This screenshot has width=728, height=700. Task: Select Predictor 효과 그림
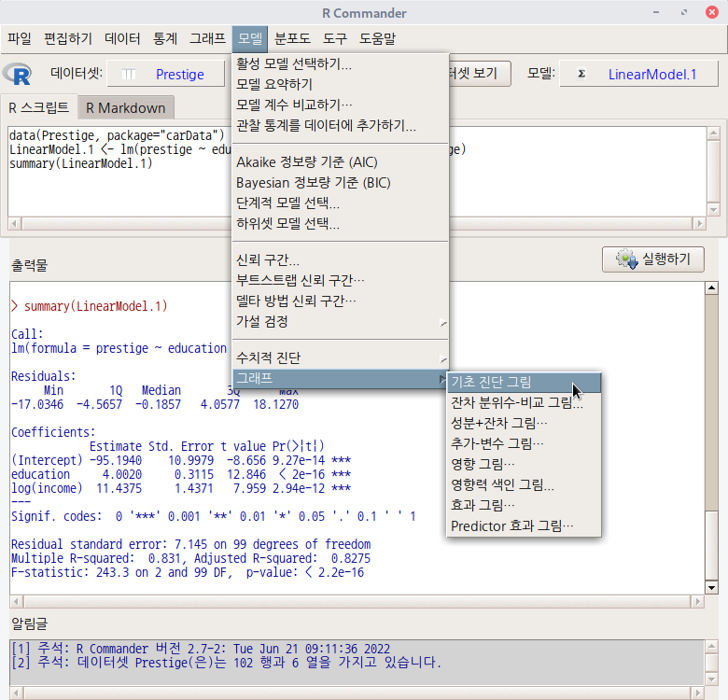click(524, 525)
